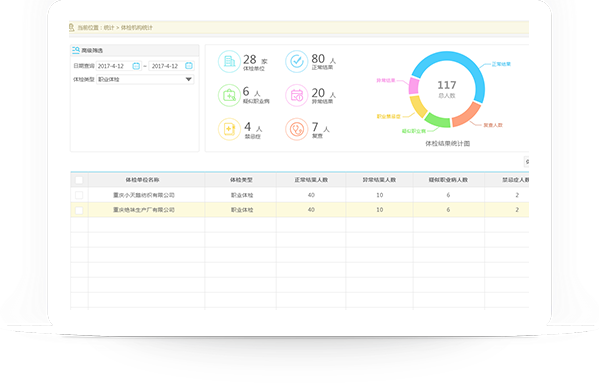Click the 正常结果 blue chart legend label

[501, 64]
